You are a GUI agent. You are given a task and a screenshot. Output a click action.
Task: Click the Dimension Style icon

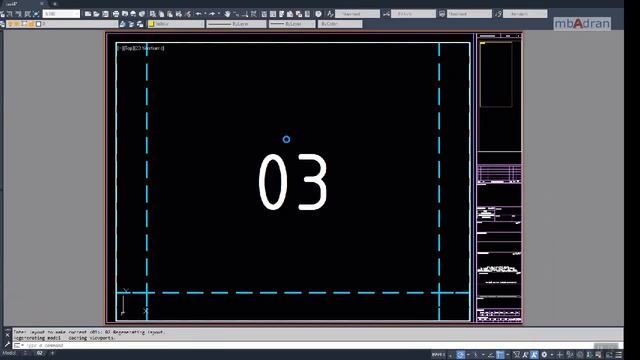(x=386, y=14)
